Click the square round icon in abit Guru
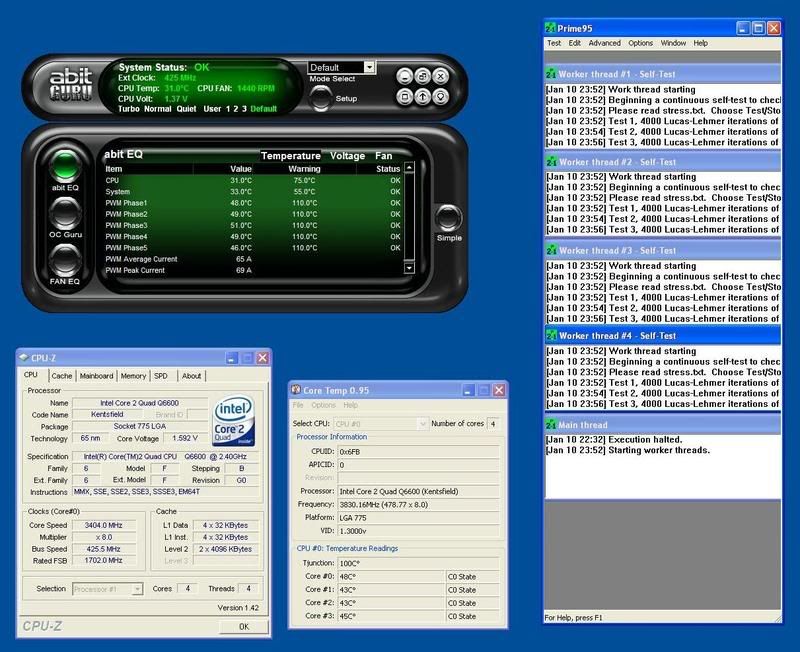The width and height of the screenshot is (800, 652). point(405,96)
